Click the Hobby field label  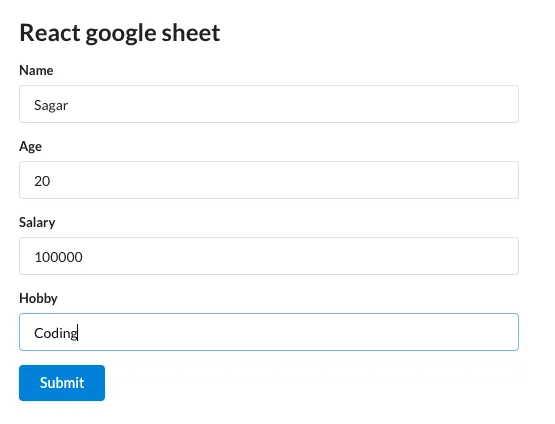[38, 298]
